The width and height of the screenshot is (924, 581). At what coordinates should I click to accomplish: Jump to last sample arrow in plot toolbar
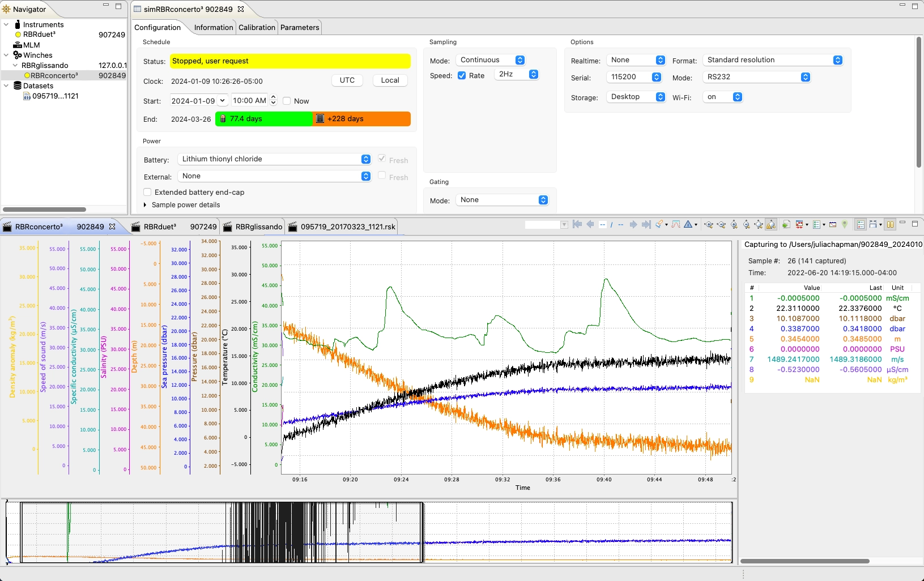tap(646, 224)
